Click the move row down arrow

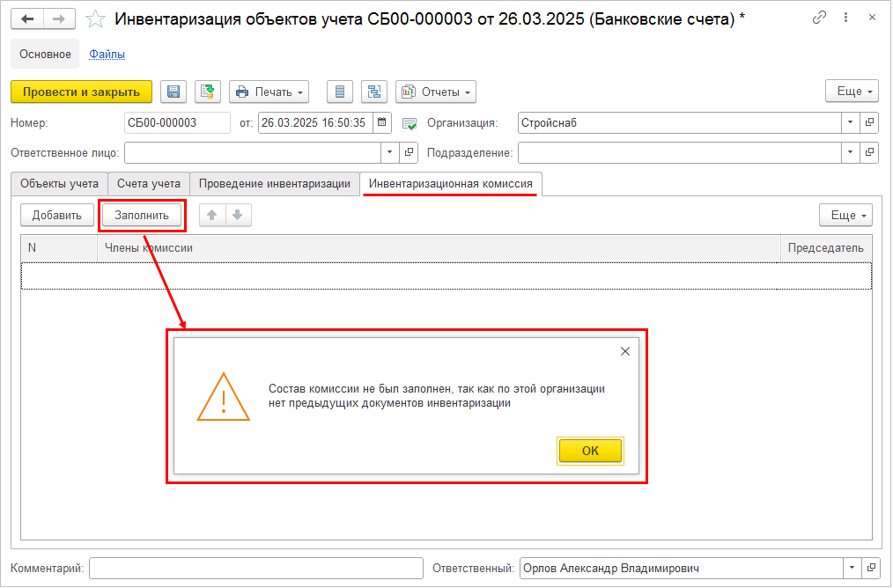(x=237, y=215)
